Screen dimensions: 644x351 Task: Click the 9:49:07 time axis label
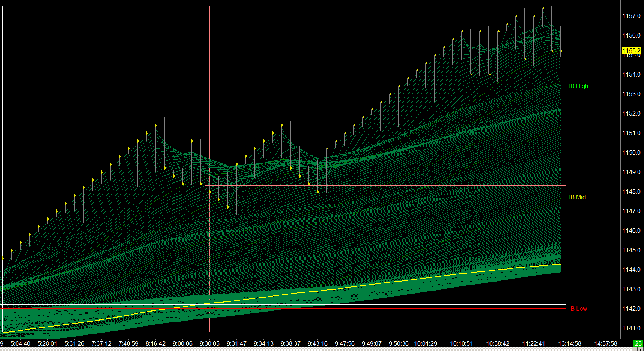point(372,344)
